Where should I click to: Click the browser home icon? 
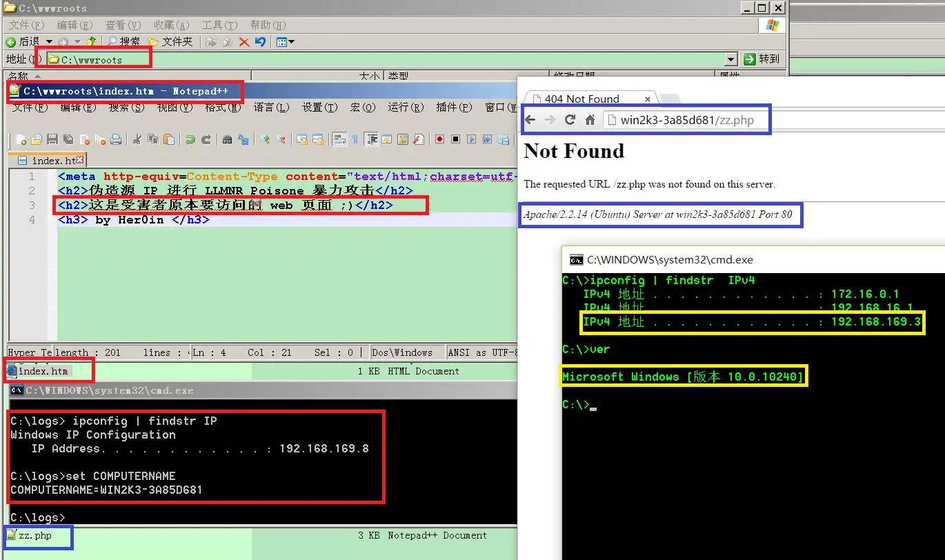[x=590, y=120]
